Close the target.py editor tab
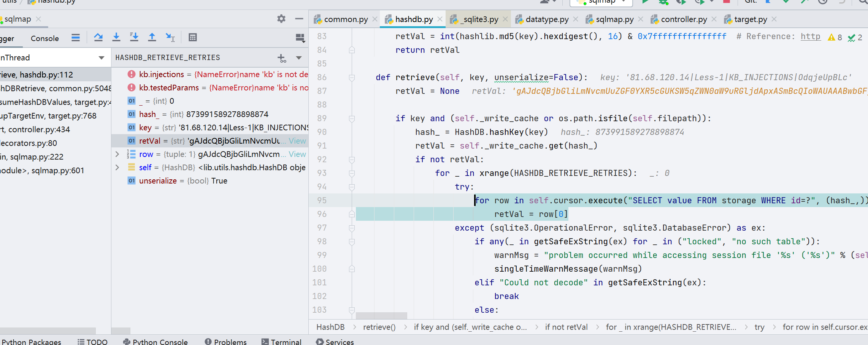 point(774,19)
